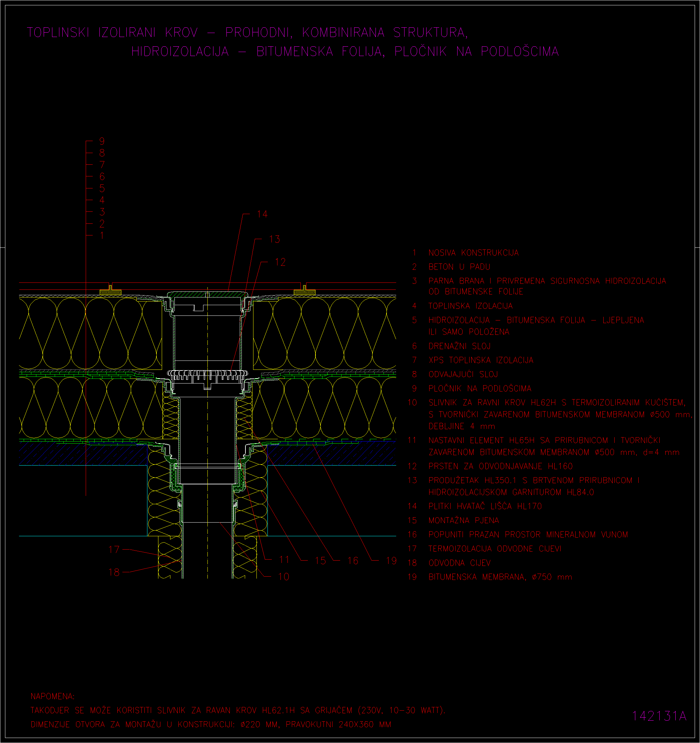Click legend entry 'TOPLINSKA IZOLACIJA'
This screenshot has height=743, width=700.
pyautogui.click(x=471, y=306)
